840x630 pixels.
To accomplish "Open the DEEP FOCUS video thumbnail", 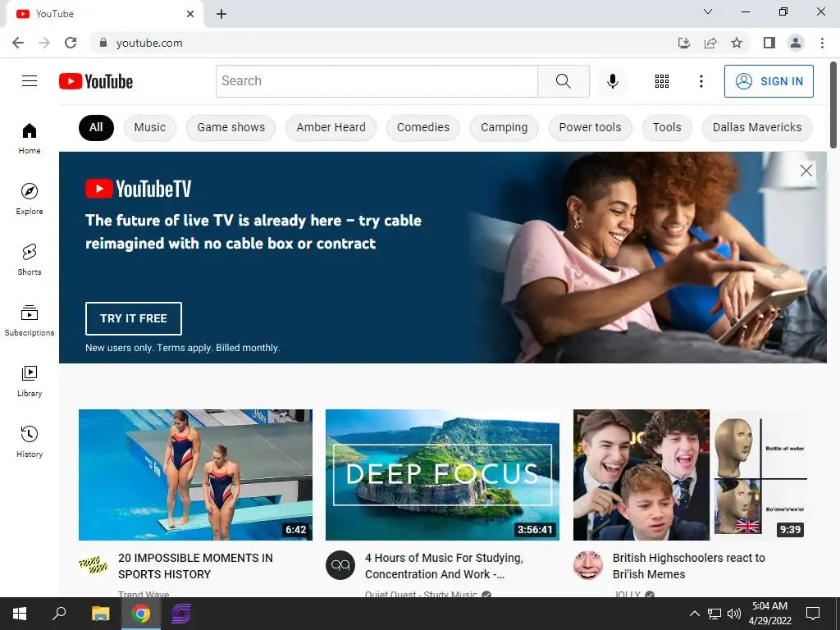I will coord(442,475).
